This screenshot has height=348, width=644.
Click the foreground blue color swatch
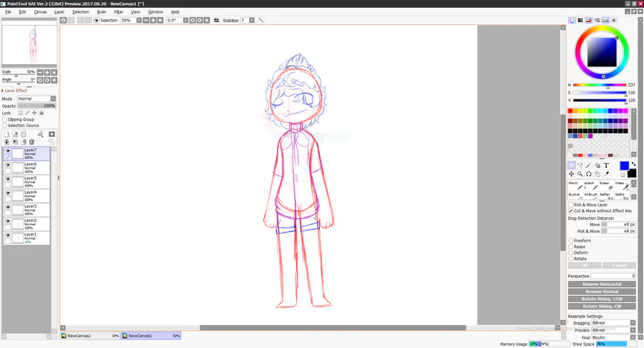coord(624,165)
